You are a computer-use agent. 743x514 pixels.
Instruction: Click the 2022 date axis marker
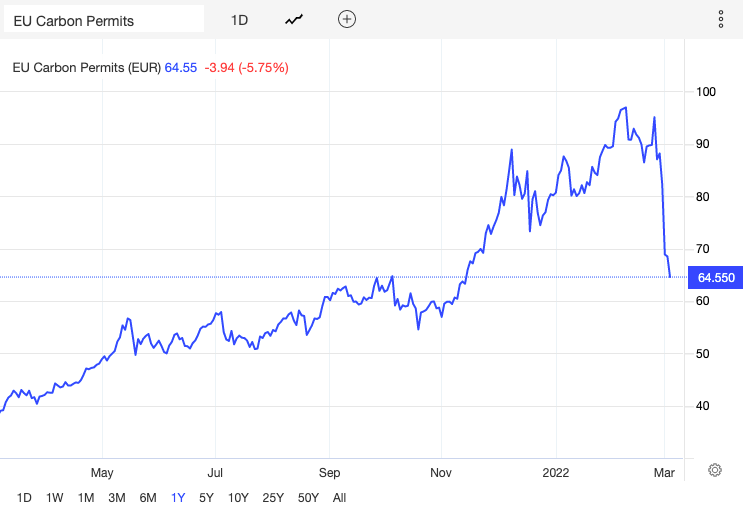555,473
